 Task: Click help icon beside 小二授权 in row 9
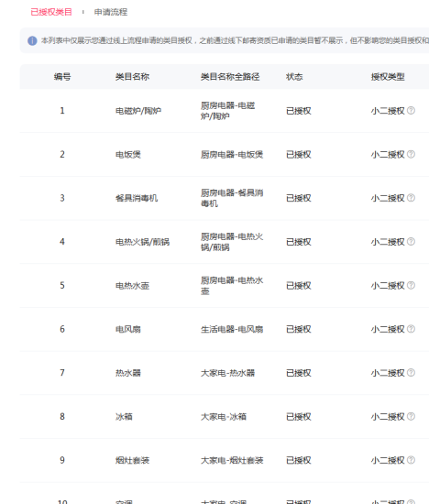(411, 460)
